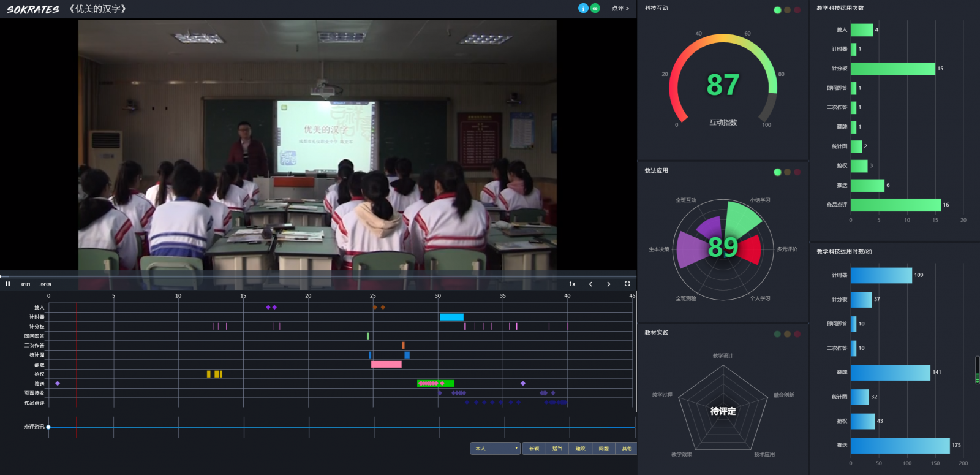Image resolution: width=980 pixels, height=475 pixels.
Task: Open the 本人 dropdown
Action: point(495,449)
